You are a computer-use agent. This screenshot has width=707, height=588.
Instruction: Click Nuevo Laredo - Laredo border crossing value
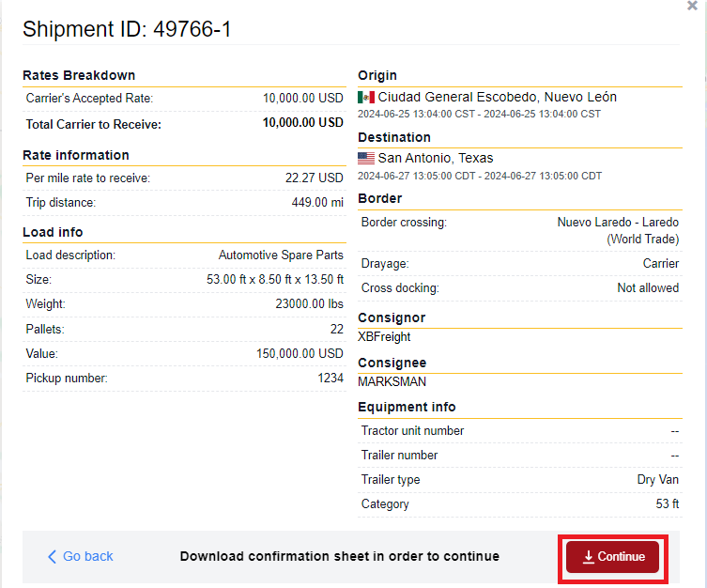(618, 230)
